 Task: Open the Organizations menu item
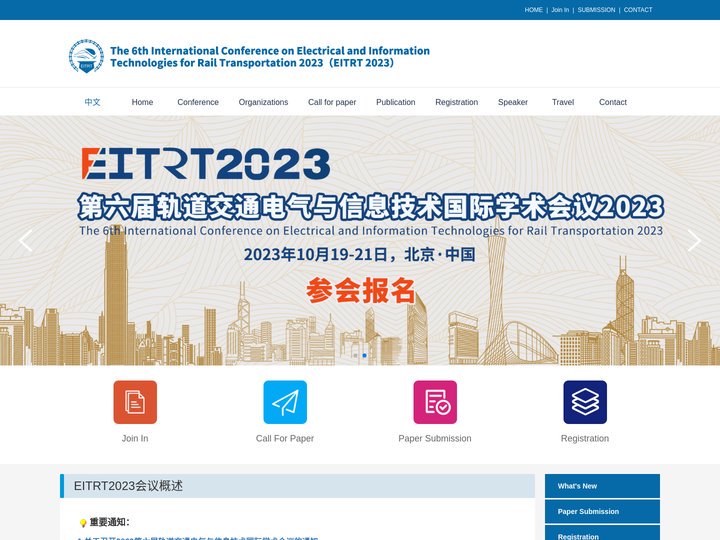(x=263, y=102)
